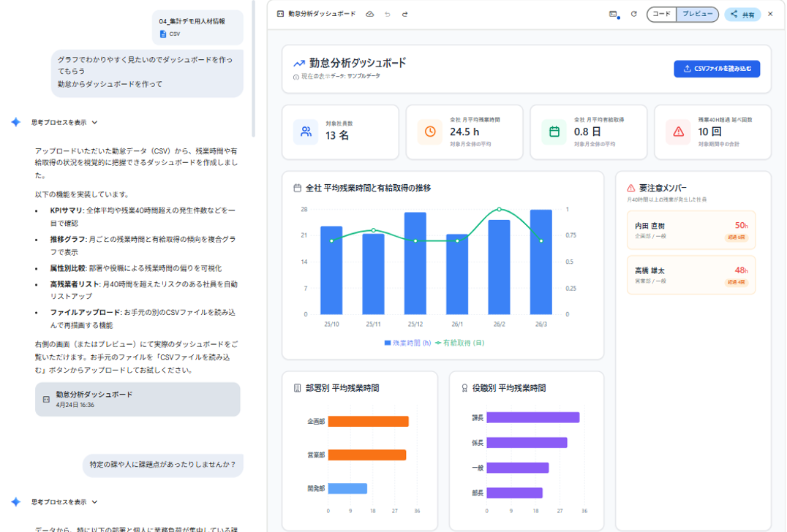Click the 26/2 paid leave line point
Screen dimensions: 787x532
click(499, 209)
